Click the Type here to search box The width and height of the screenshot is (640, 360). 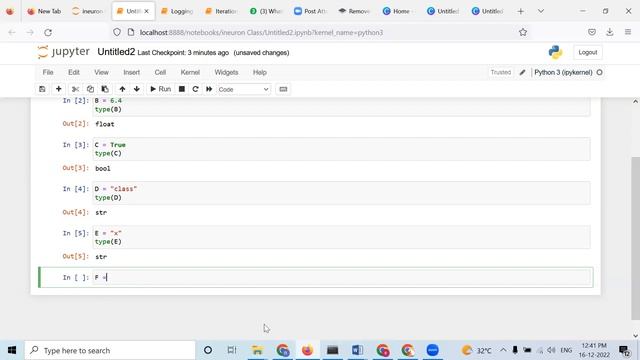pyautogui.click(x=110, y=350)
